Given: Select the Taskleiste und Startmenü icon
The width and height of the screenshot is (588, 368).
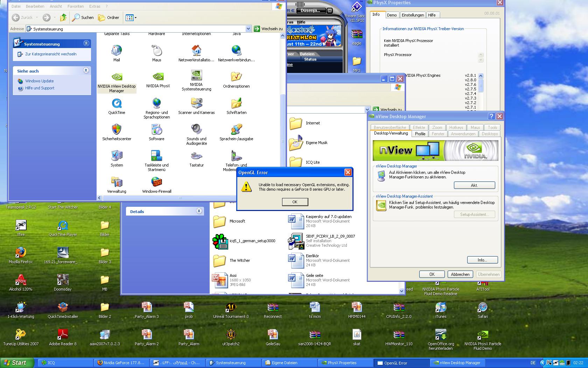Looking at the screenshot, I should [156, 161].
